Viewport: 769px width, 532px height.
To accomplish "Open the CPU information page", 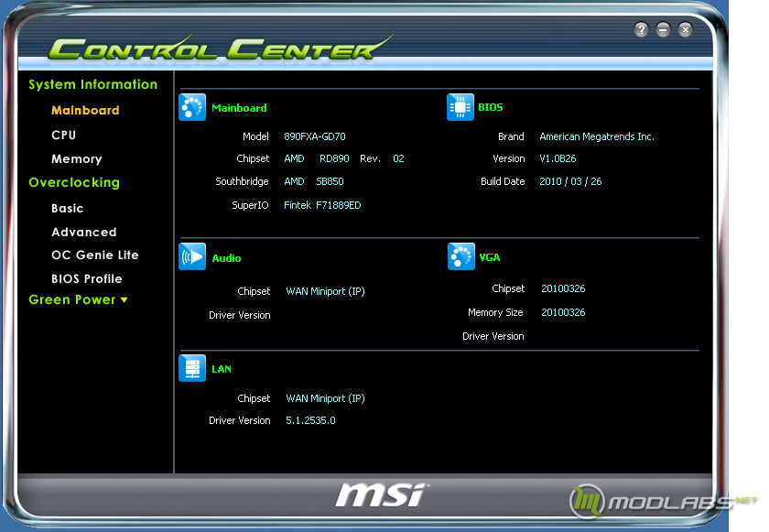I will click(x=64, y=135).
